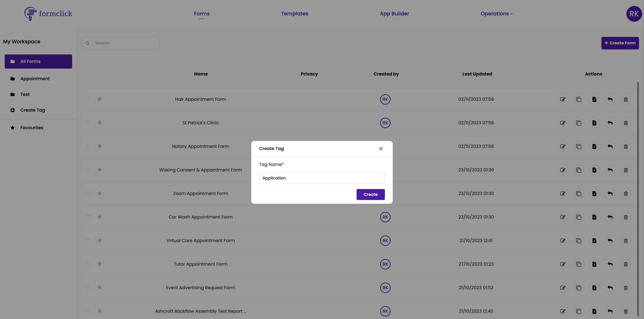Click the Tag Name input field

click(322, 178)
